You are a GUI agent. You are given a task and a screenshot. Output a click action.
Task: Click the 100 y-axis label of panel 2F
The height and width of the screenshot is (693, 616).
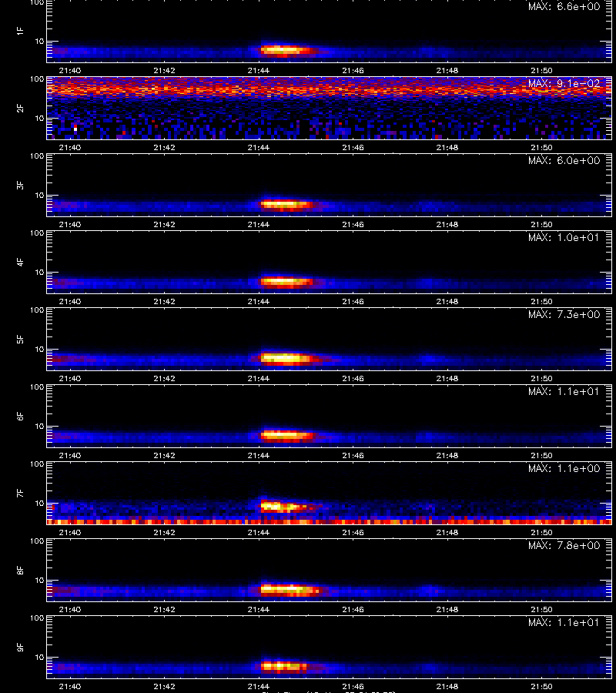tap(37, 79)
